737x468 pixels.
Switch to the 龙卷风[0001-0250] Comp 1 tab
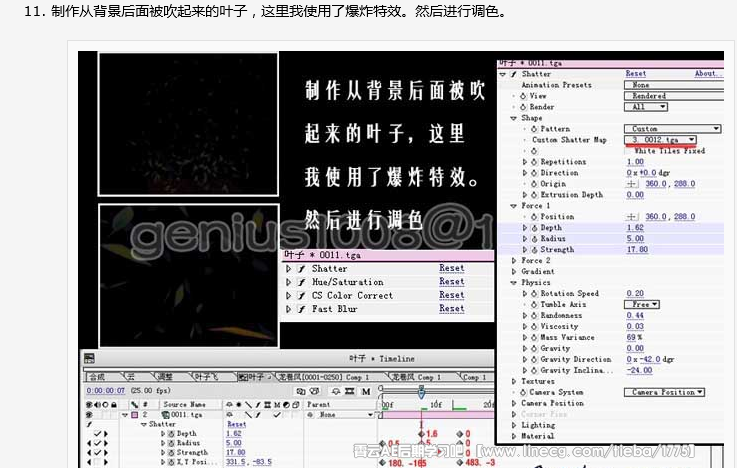[x=324, y=377]
